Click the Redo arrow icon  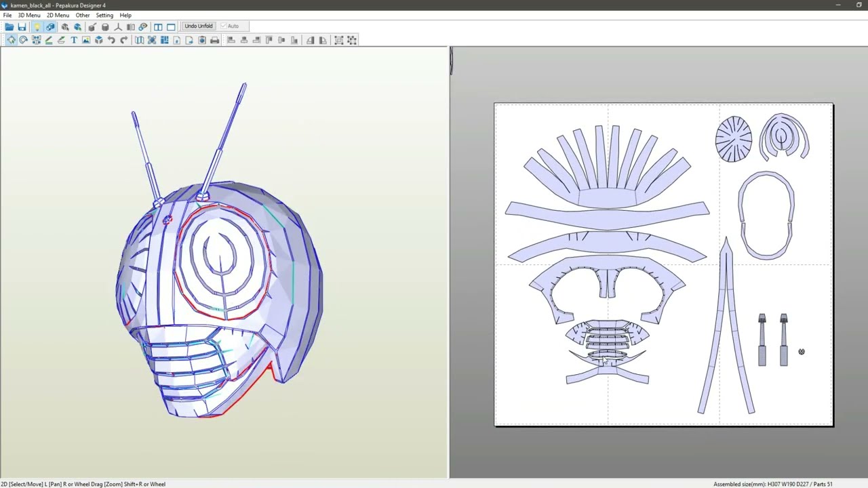[123, 40]
